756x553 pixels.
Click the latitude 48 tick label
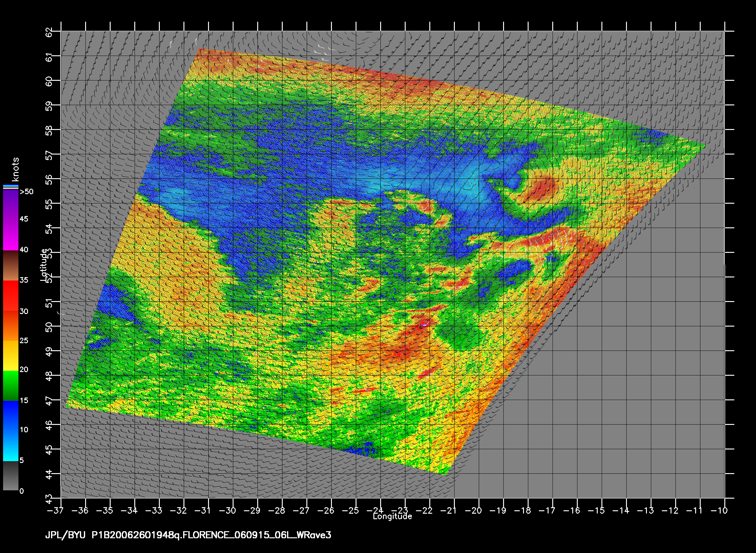pos(49,377)
